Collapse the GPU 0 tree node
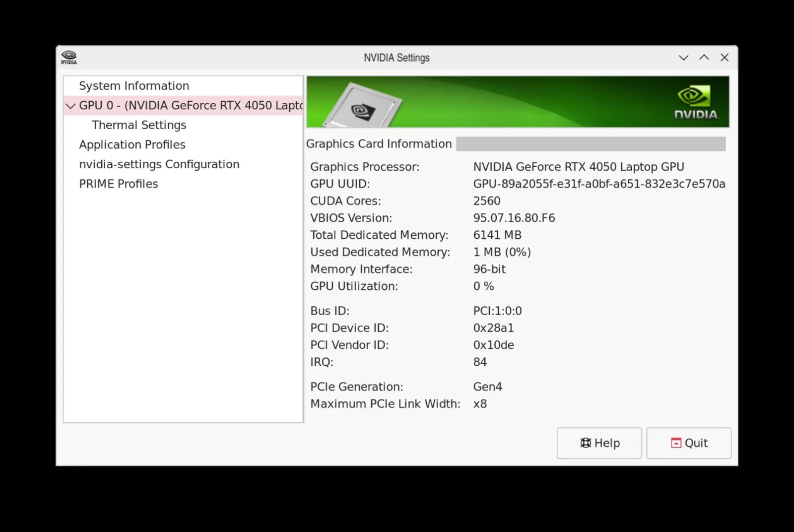 click(x=70, y=106)
